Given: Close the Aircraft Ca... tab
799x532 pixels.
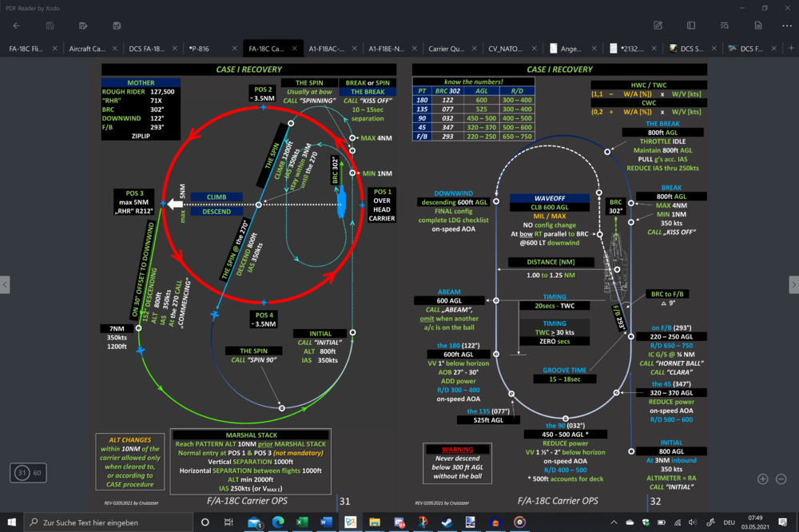Looking at the screenshot, I should tap(114, 49).
